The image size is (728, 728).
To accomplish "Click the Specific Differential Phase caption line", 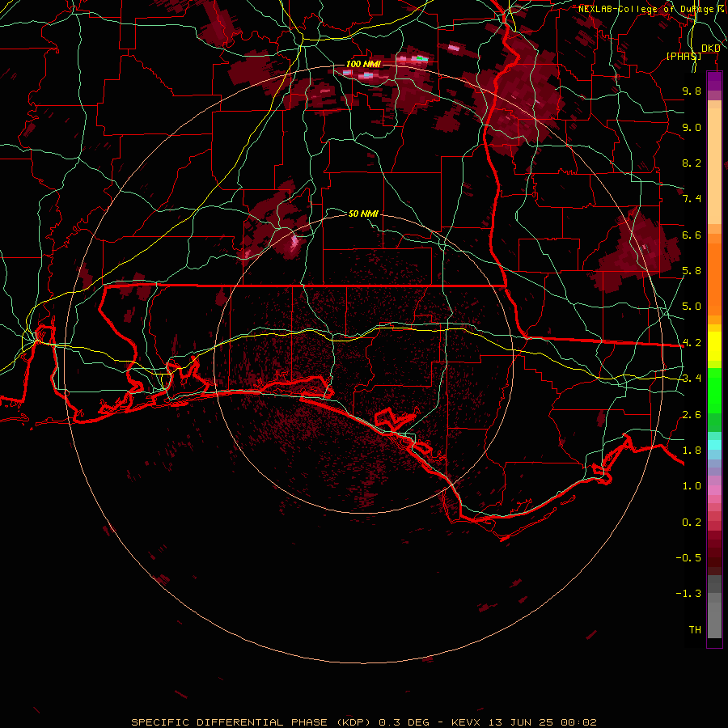I will point(363,722).
